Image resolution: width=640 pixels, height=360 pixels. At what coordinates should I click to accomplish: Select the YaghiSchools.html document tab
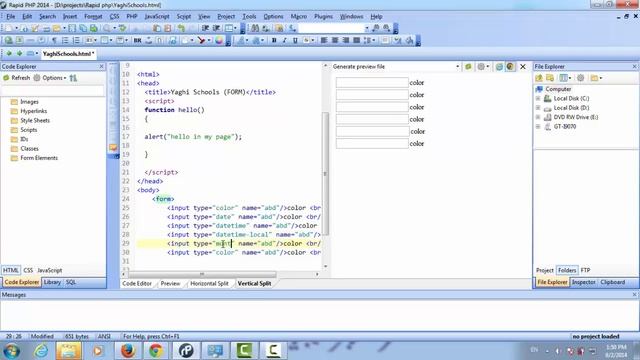(x=68, y=53)
